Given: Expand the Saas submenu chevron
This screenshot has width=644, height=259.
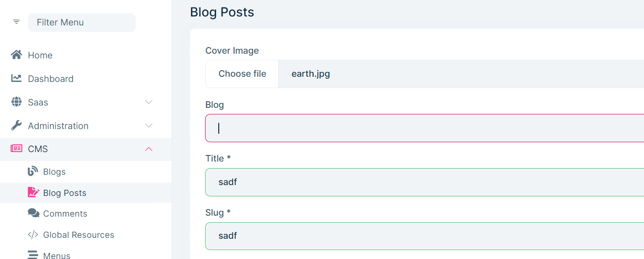Looking at the screenshot, I should pyautogui.click(x=149, y=102).
